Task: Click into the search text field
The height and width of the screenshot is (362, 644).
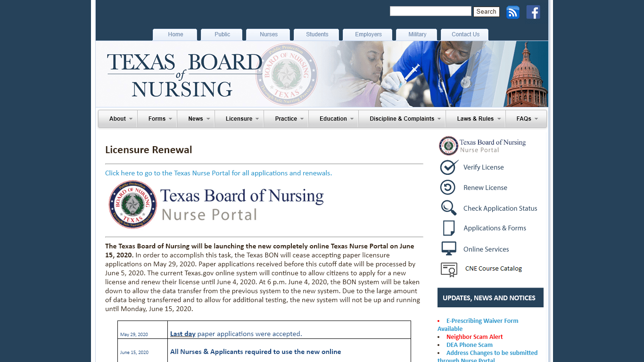Action: pyautogui.click(x=430, y=11)
